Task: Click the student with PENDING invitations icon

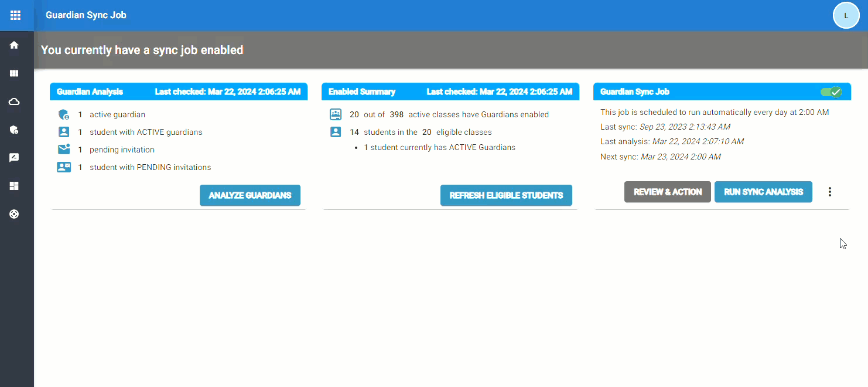Action: click(x=64, y=167)
